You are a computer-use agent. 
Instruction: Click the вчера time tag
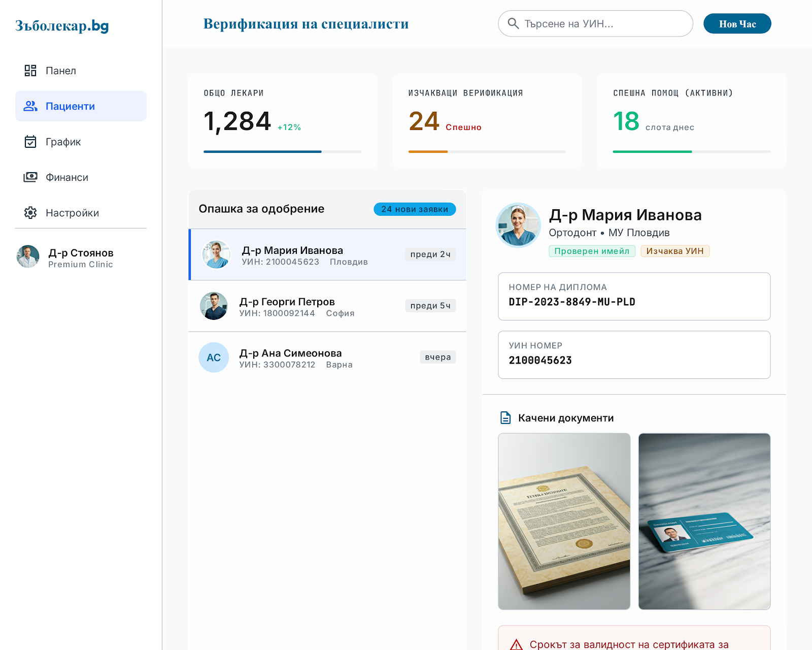pos(438,357)
